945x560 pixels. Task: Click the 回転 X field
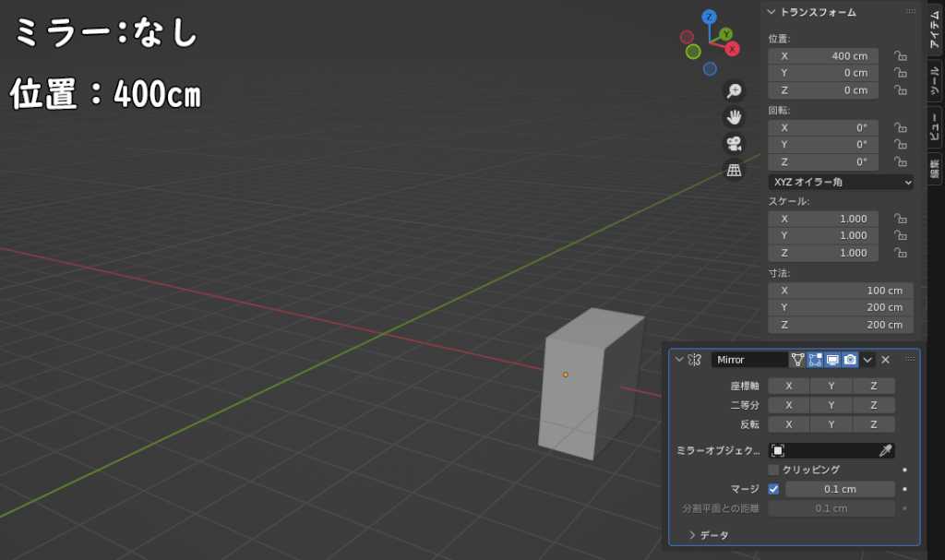click(x=823, y=128)
